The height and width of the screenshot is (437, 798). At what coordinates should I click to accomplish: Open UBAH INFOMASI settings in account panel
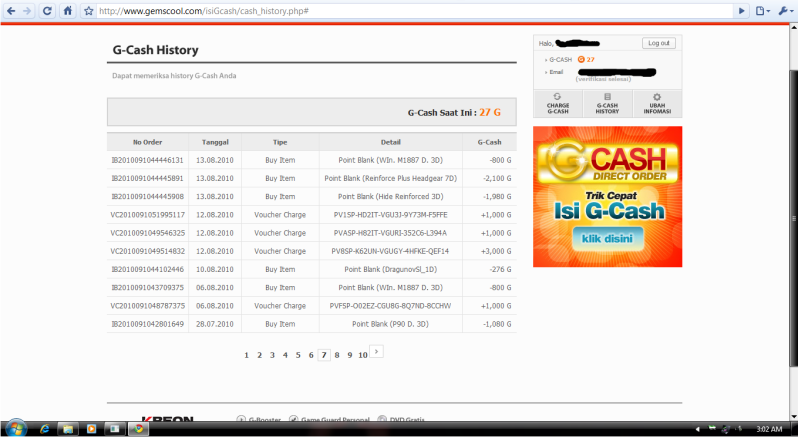[x=657, y=104]
